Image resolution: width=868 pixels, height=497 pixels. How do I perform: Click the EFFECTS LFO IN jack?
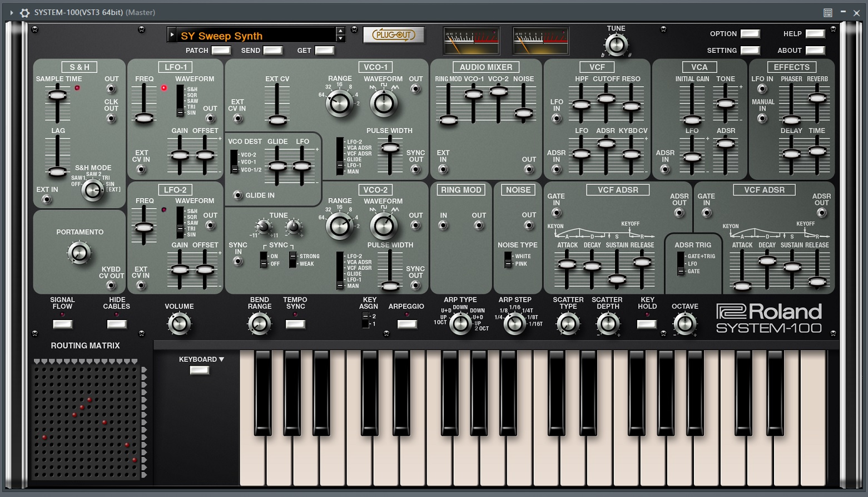coord(762,89)
